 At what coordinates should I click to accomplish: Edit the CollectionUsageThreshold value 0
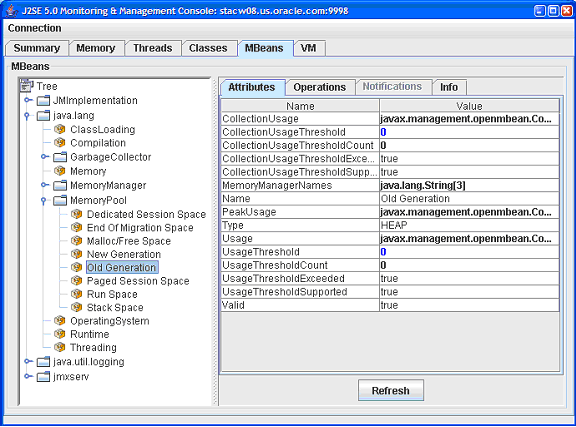[x=469, y=132]
